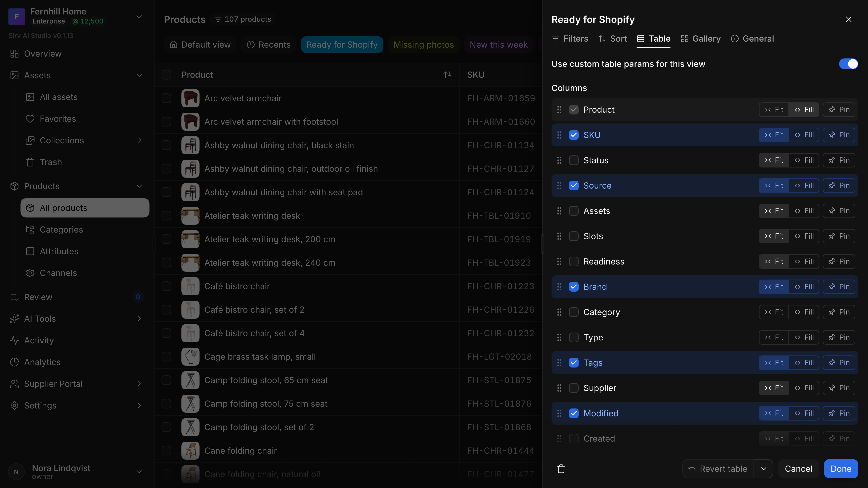Click the Done button
This screenshot has width=868, height=488.
pos(841,469)
